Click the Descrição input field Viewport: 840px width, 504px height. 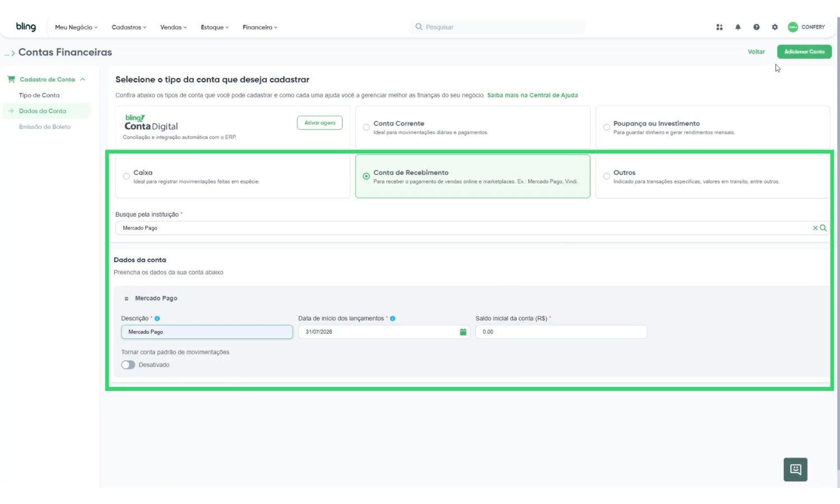coord(207,332)
